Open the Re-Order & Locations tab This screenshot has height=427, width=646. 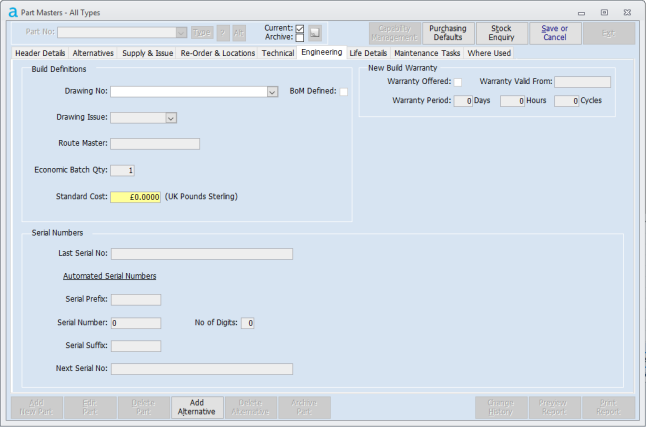tap(218, 53)
